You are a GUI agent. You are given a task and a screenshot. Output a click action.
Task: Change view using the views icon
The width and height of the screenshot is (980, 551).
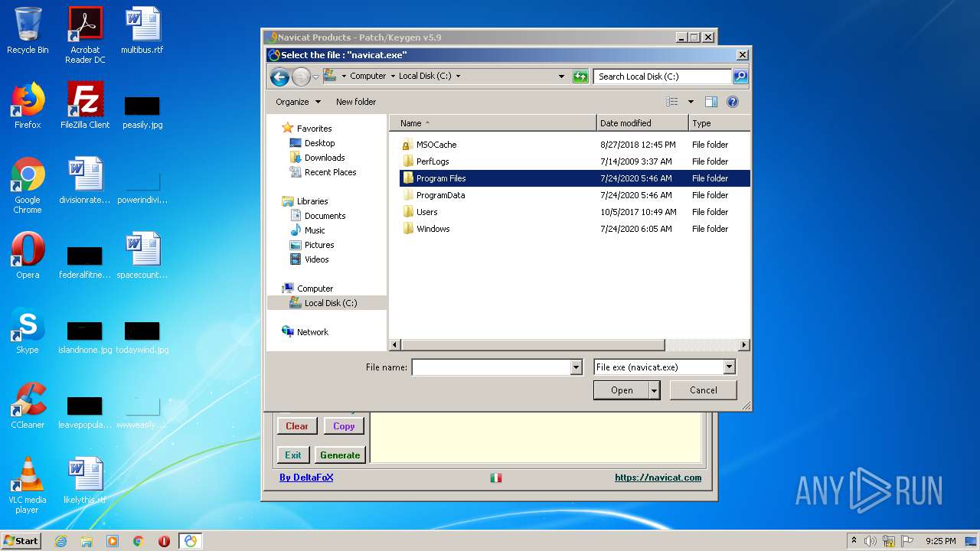[671, 102]
